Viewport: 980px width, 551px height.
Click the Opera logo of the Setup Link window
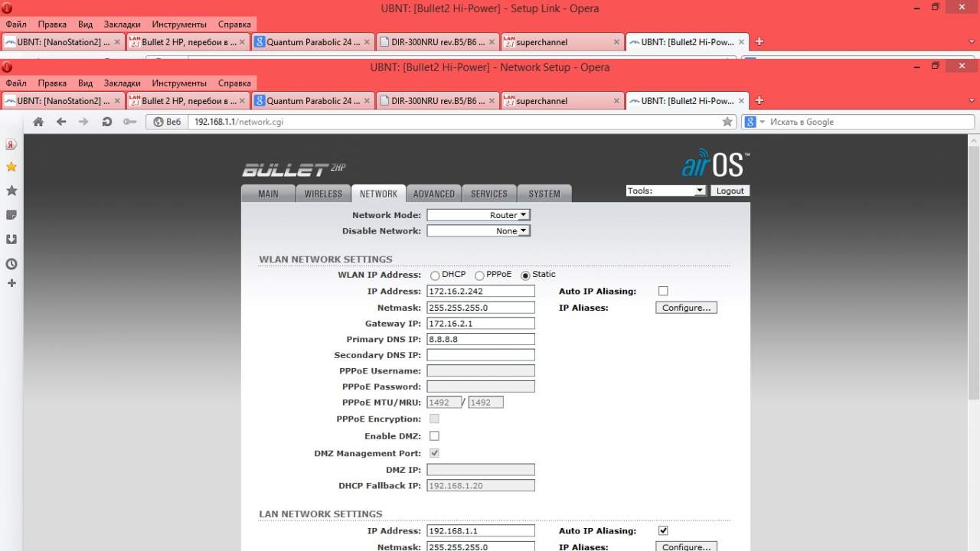click(8, 8)
